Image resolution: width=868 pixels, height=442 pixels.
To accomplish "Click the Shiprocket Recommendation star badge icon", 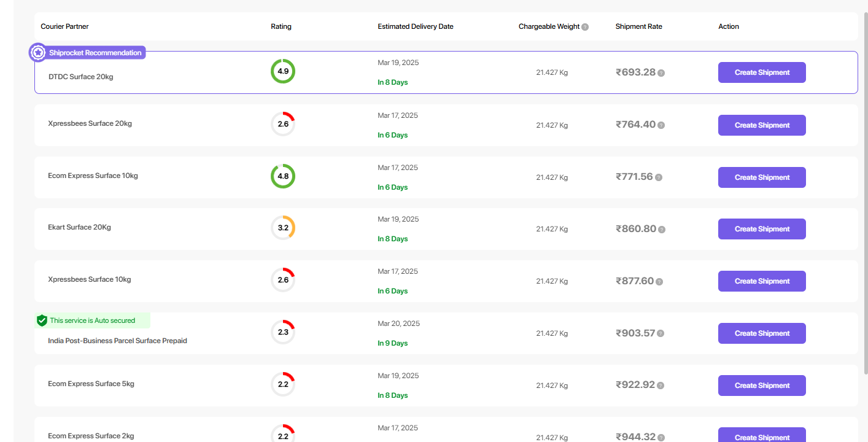I will pos(38,53).
